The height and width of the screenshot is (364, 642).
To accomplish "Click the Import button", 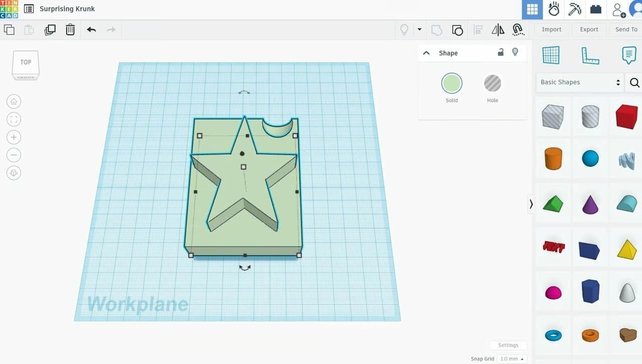I will (551, 29).
